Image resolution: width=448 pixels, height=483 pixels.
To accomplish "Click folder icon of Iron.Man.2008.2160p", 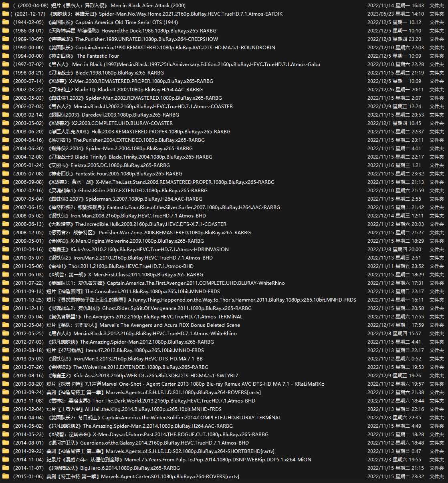I will coord(5,216).
